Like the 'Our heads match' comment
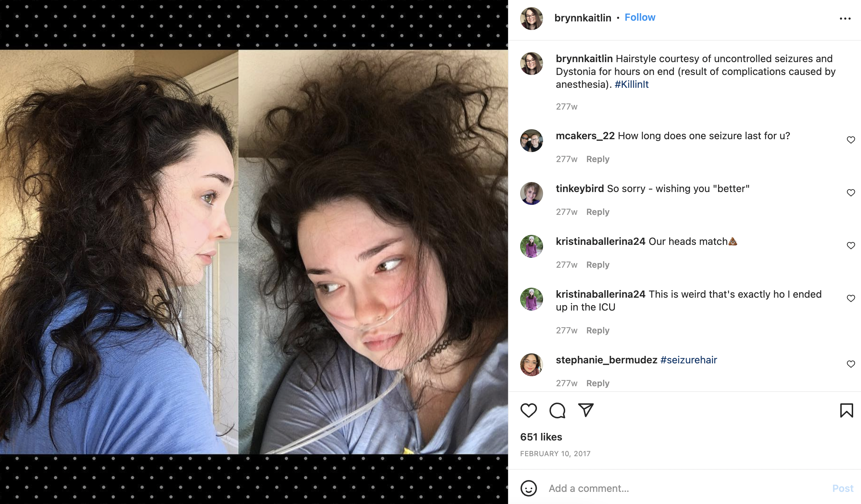The height and width of the screenshot is (504, 861). [x=851, y=246]
